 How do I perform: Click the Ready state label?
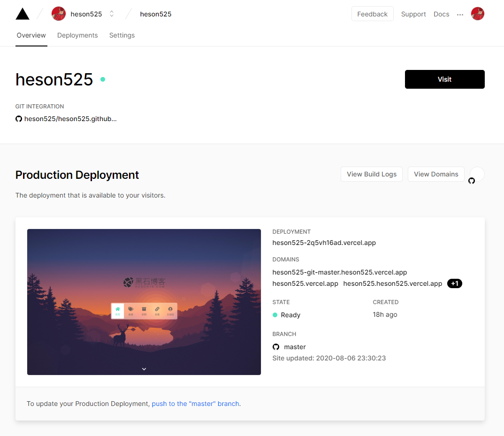(290, 315)
